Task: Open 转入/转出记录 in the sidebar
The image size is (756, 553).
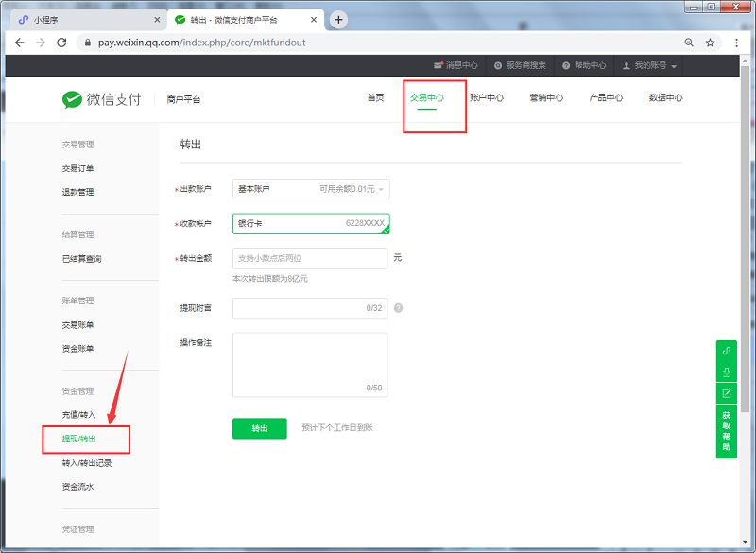Action: [x=87, y=463]
